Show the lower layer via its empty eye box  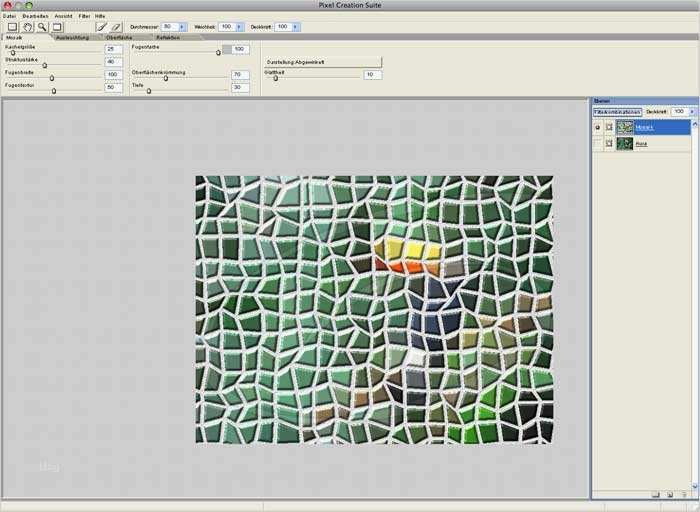(x=598, y=144)
